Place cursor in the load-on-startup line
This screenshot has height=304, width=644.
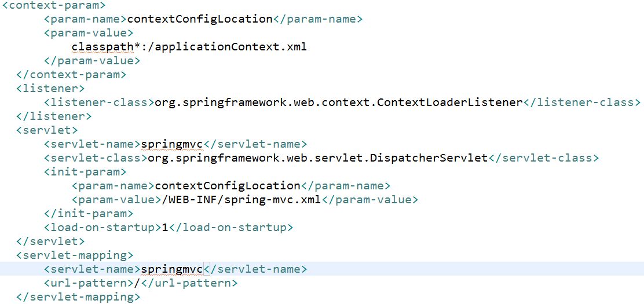(x=169, y=227)
